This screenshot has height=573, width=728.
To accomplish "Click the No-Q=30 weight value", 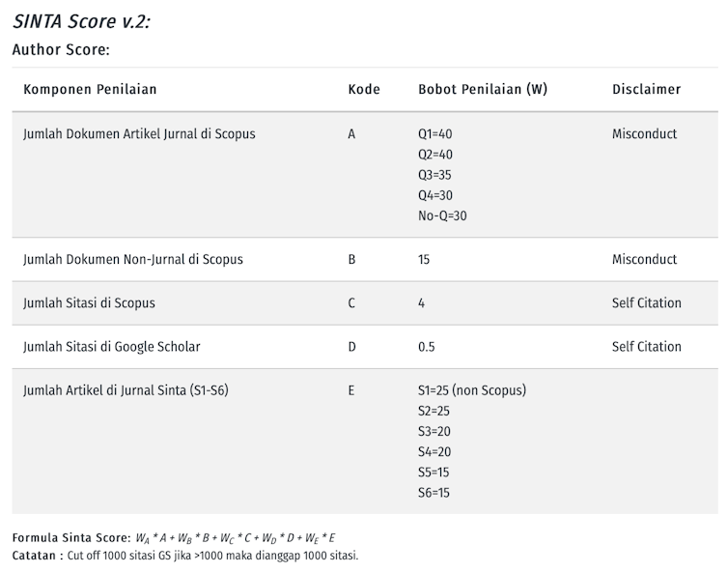I will [442, 215].
